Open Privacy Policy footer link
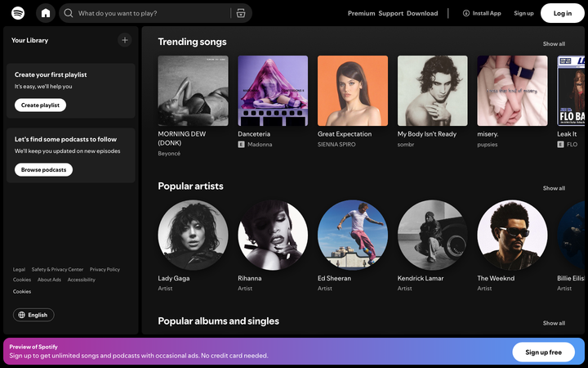Viewport: 588px width, 368px height. [105, 269]
